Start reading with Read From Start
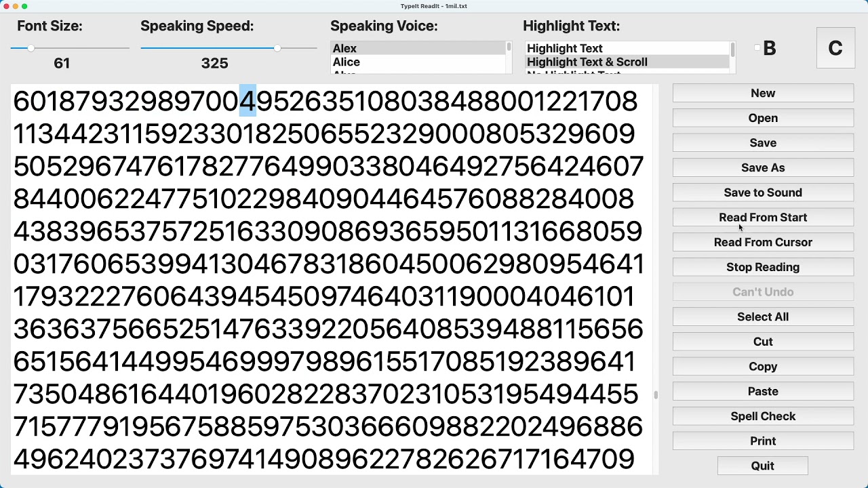This screenshot has width=868, height=488. 763,218
